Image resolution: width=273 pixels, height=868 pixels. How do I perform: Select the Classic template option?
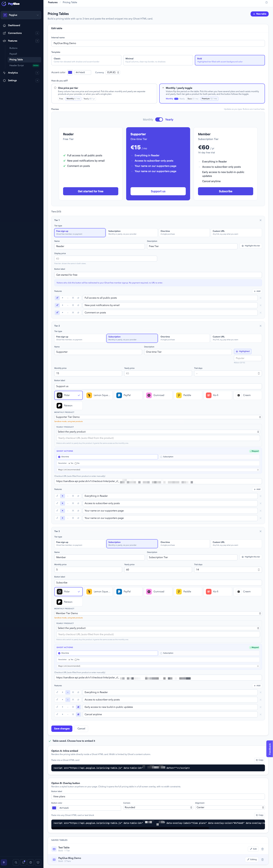coord(86,60)
